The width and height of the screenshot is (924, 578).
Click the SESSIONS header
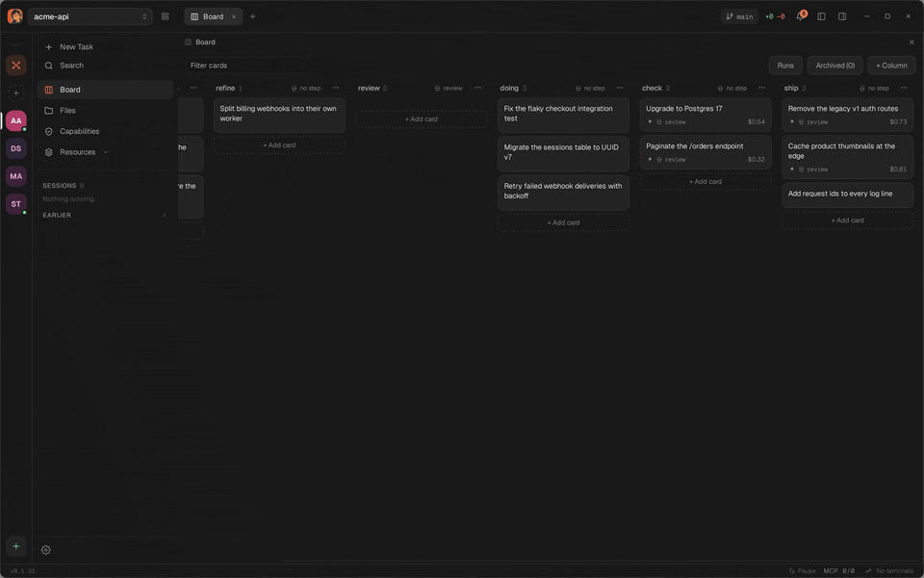pyautogui.click(x=64, y=185)
